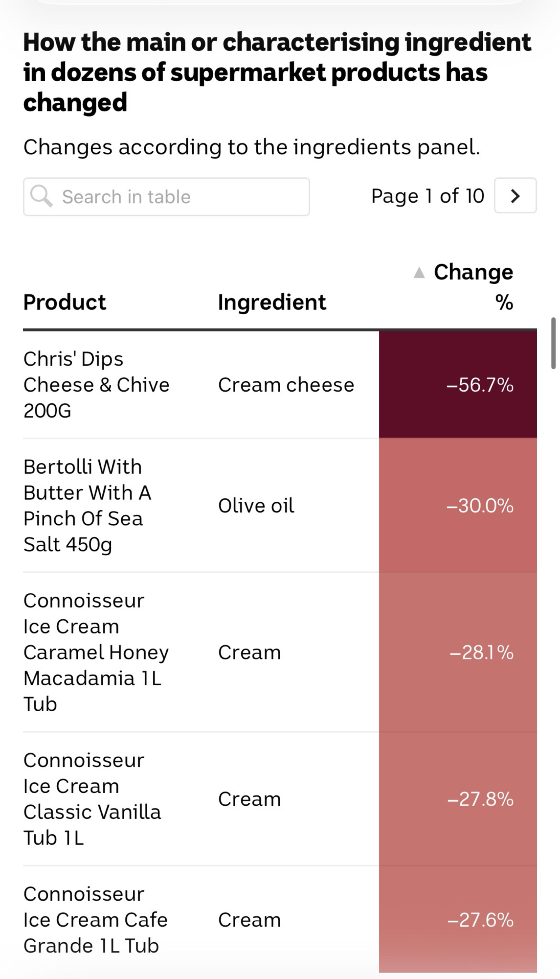The image size is (560, 979).
Task: Sort by the Ingredient column header
Action: pos(272,302)
